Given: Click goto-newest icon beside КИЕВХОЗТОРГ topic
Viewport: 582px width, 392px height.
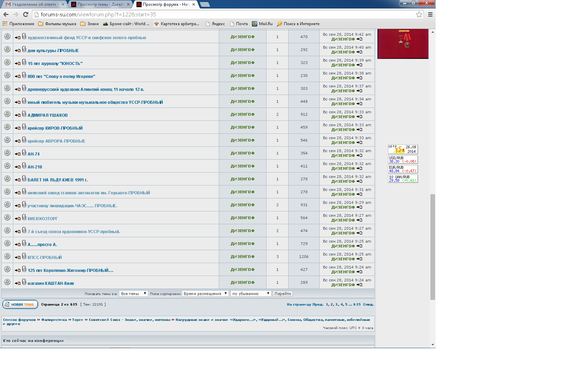Looking at the screenshot, I should (18, 219).
